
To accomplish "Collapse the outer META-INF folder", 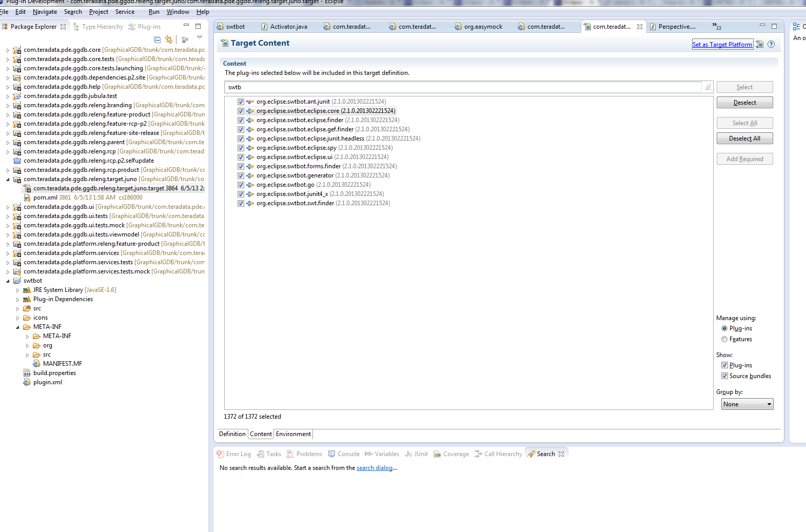I will [17, 327].
